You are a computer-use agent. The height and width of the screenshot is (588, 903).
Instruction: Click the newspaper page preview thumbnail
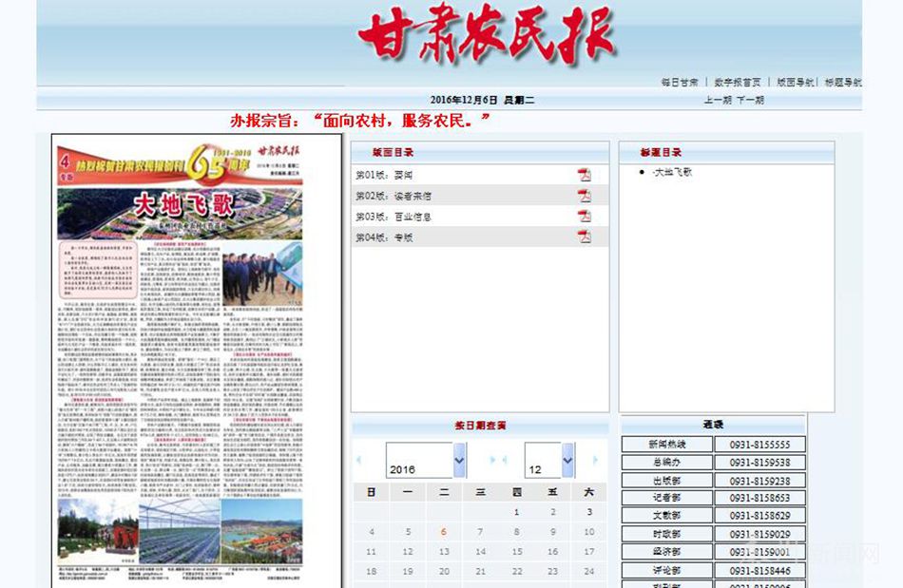click(x=180, y=361)
